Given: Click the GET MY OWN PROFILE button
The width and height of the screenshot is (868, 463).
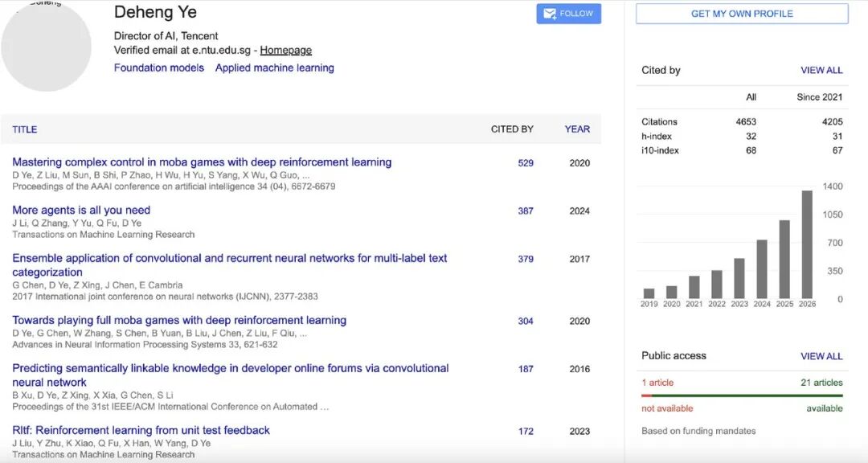Looking at the screenshot, I should pyautogui.click(x=742, y=14).
